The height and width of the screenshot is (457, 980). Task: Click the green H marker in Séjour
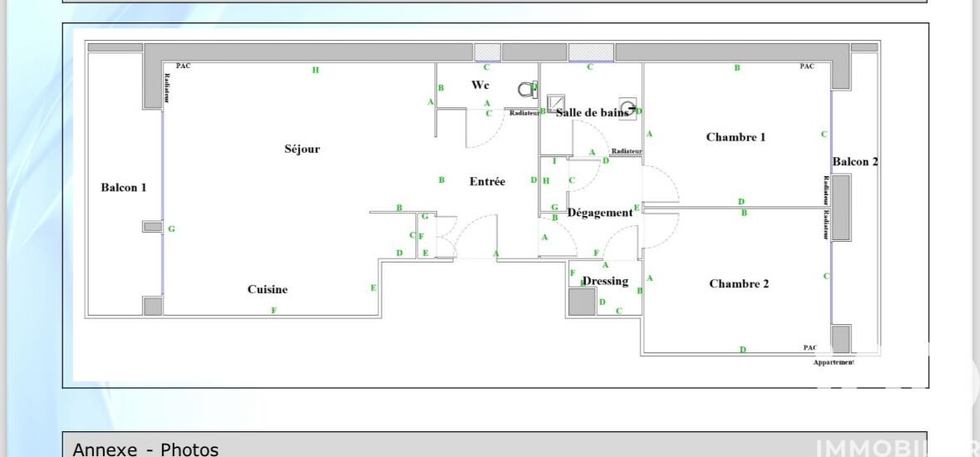coord(315,70)
